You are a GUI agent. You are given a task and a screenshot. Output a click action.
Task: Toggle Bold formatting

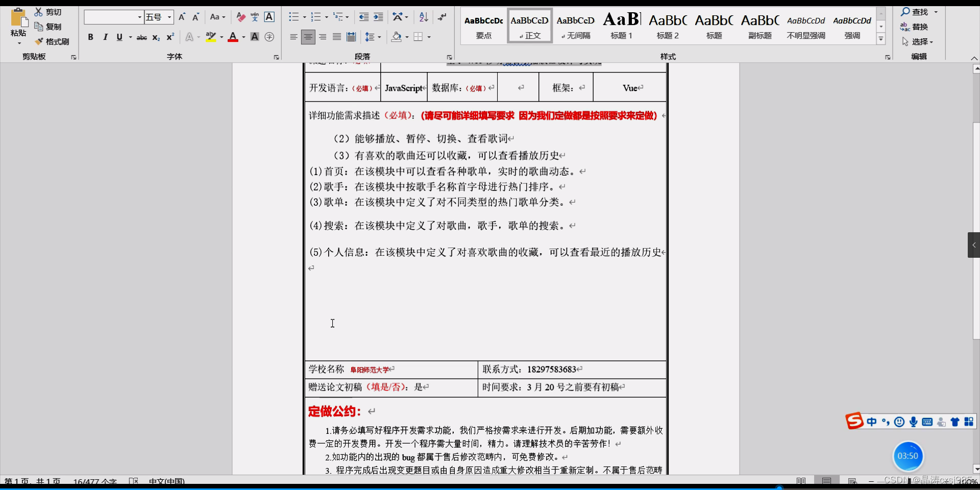[90, 37]
